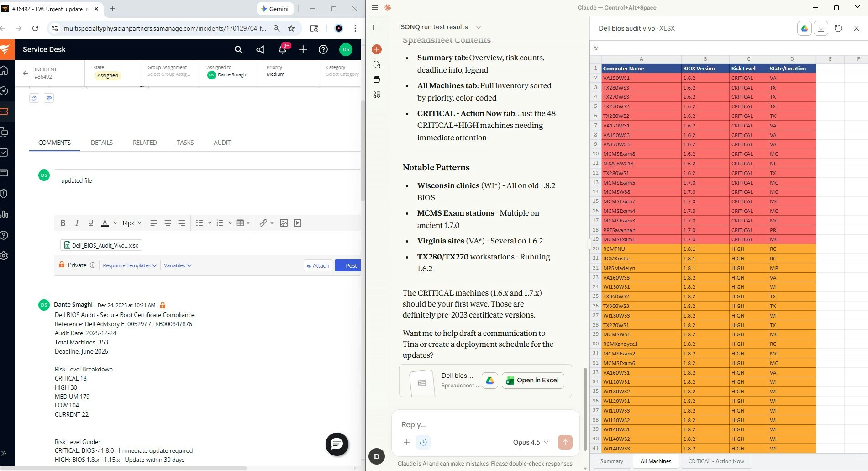Change the Assigned state badge
Image resolution: width=868 pixels, height=471 pixels.
pos(107,75)
